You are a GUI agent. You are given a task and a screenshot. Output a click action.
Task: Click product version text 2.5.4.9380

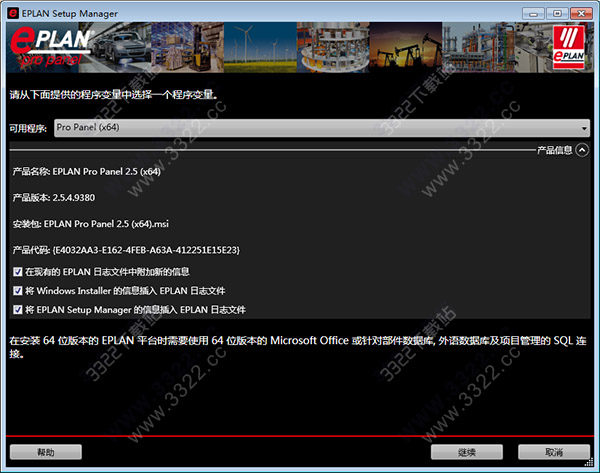coord(73,198)
